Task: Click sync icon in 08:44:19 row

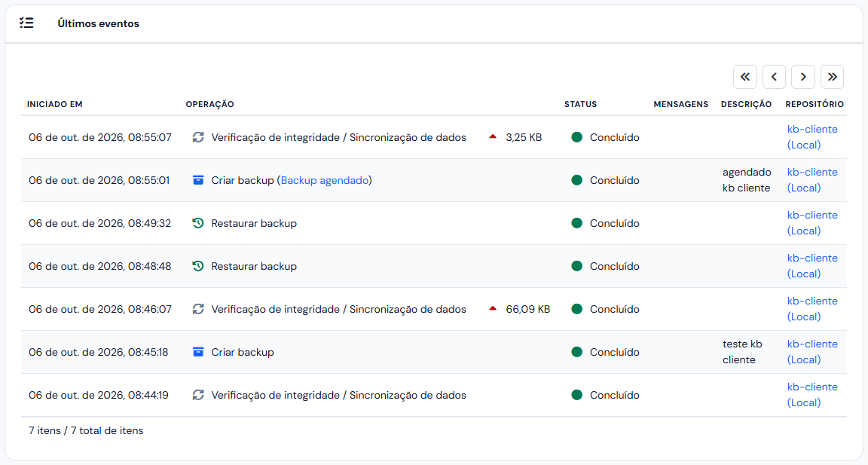Action: [x=198, y=395]
